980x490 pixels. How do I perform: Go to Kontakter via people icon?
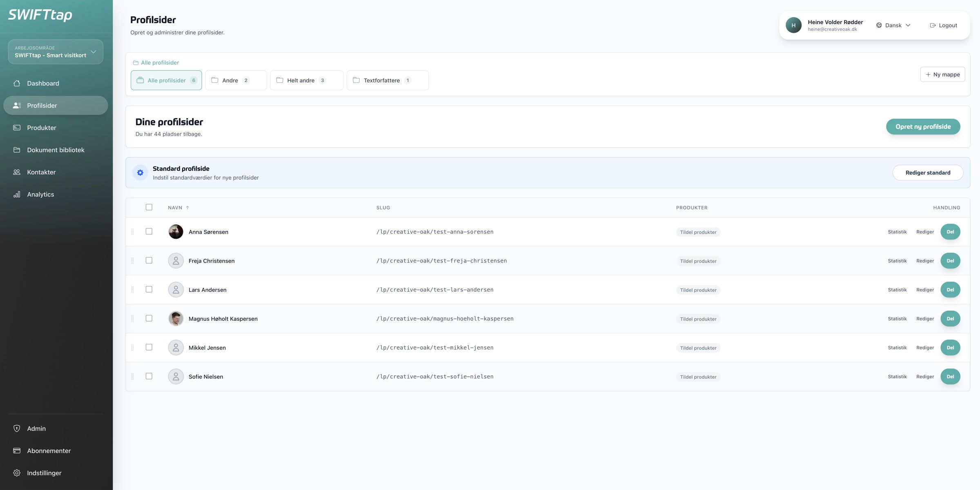point(17,172)
